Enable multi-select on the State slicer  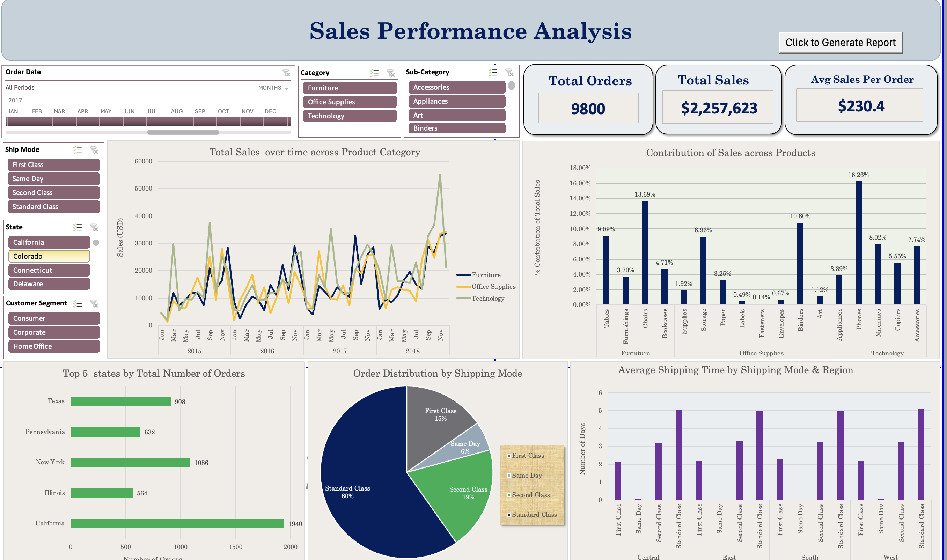78,227
